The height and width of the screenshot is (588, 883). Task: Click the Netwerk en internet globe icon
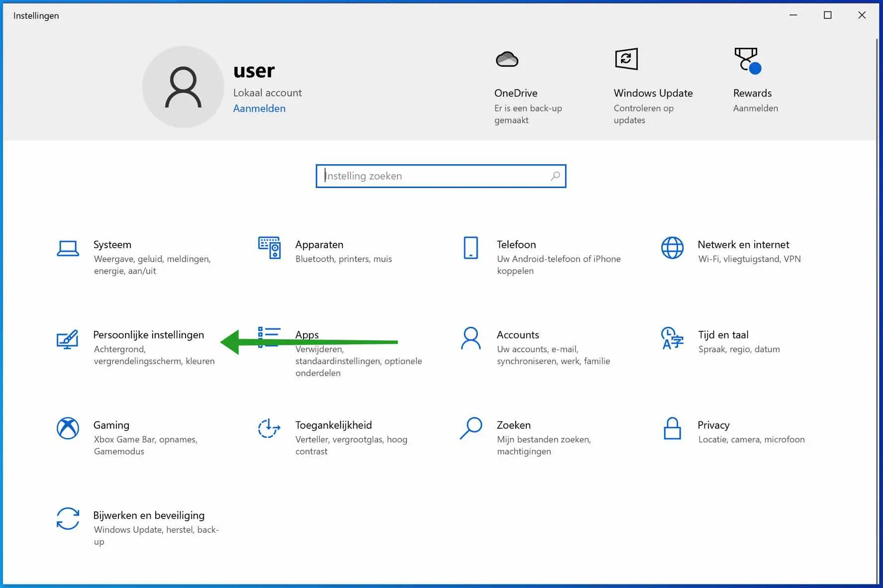(x=672, y=248)
